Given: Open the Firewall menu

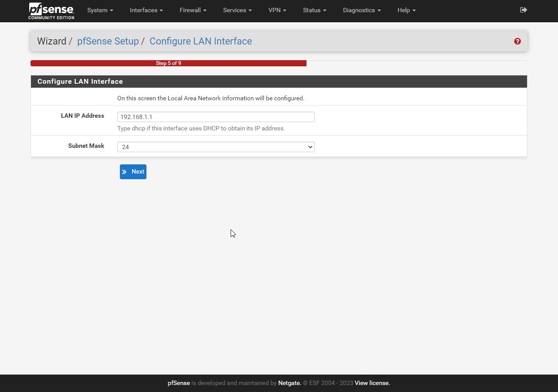Looking at the screenshot, I should pos(193,10).
